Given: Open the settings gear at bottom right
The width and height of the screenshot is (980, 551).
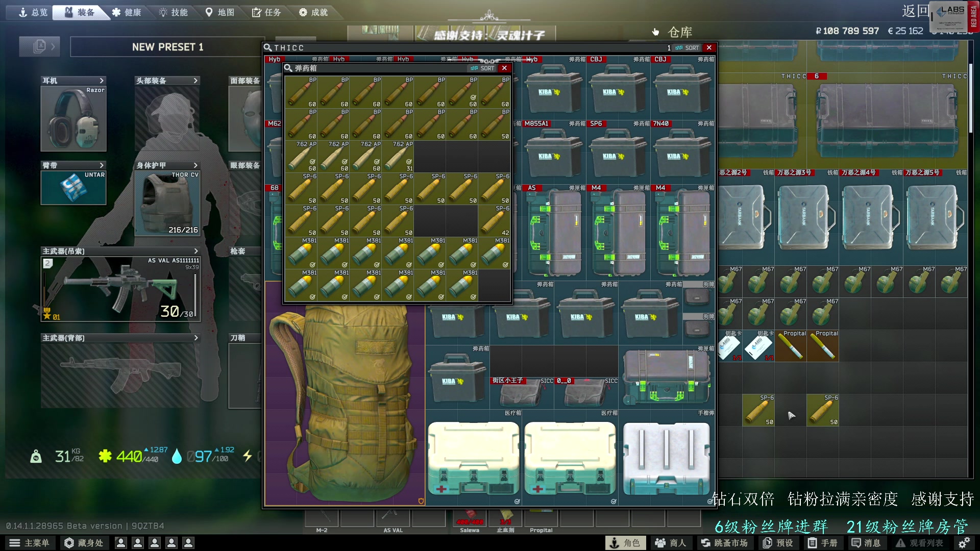Looking at the screenshot, I should pyautogui.click(x=964, y=543).
